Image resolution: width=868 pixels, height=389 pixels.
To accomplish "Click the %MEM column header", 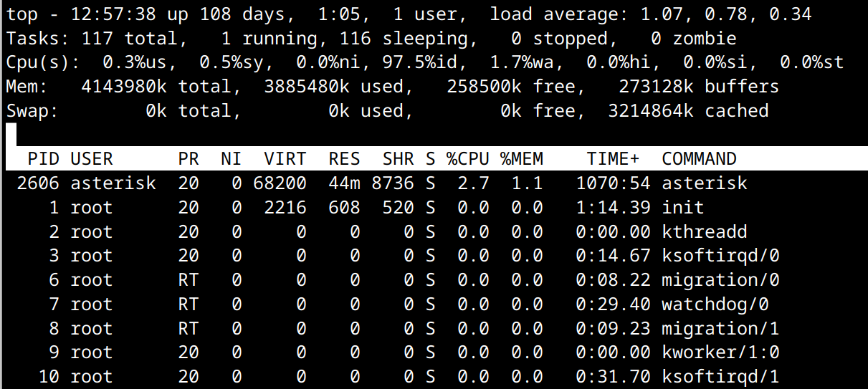I will tap(521, 159).
